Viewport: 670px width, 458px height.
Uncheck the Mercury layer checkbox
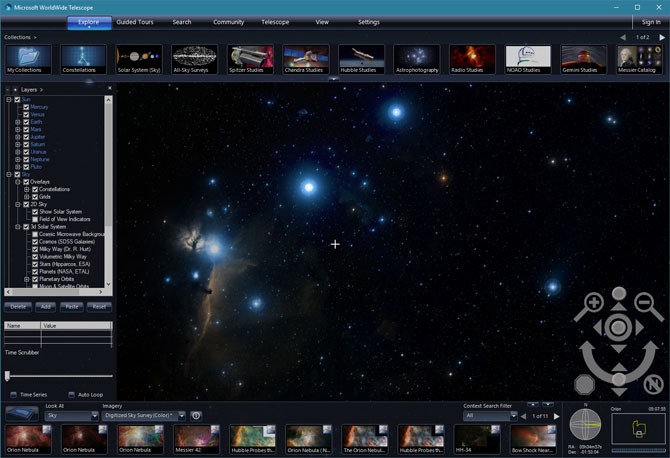26,107
